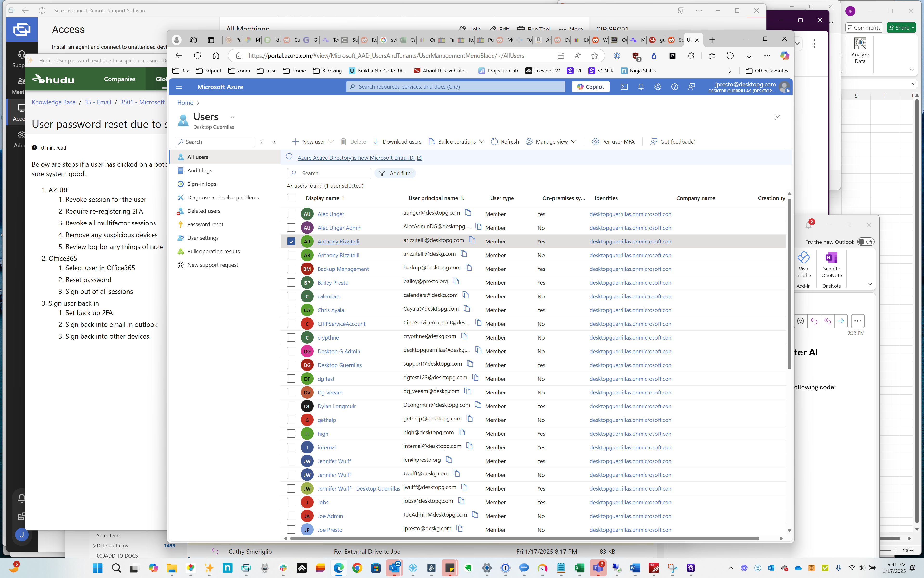Expand Manage view dropdown

574,141
